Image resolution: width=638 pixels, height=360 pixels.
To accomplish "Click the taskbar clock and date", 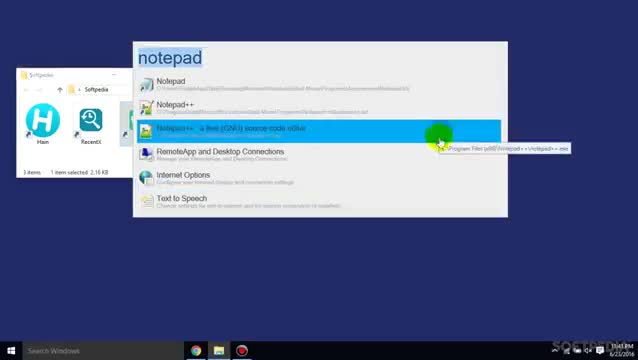I will pyautogui.click(x=622, y=351).
